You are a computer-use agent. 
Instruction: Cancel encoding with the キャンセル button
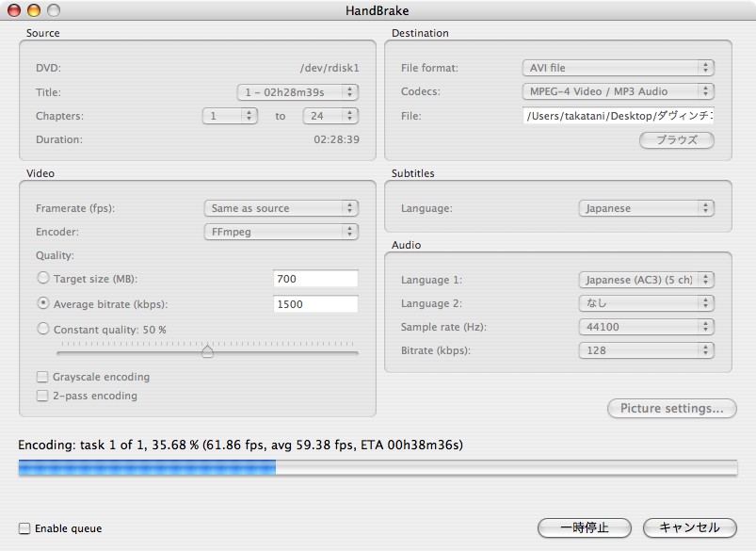(x=690, y=527)
